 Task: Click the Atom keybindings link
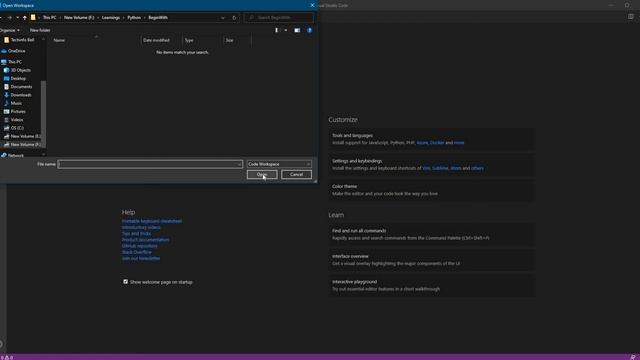[456, 168]
